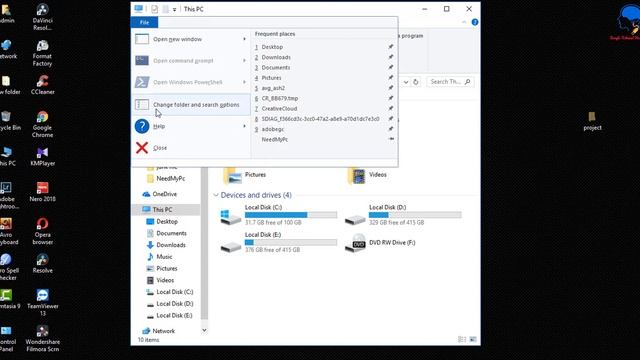The image size is (640, 360).
Task: Open Quick Access Toolbar customize dropdown
Action: [174, 9]
